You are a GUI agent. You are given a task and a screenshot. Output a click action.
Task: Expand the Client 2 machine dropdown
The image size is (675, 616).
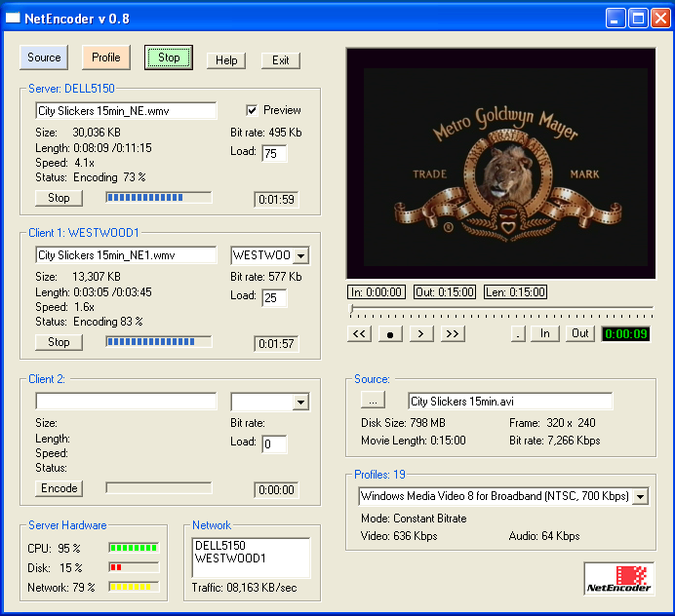coord(301,403)
